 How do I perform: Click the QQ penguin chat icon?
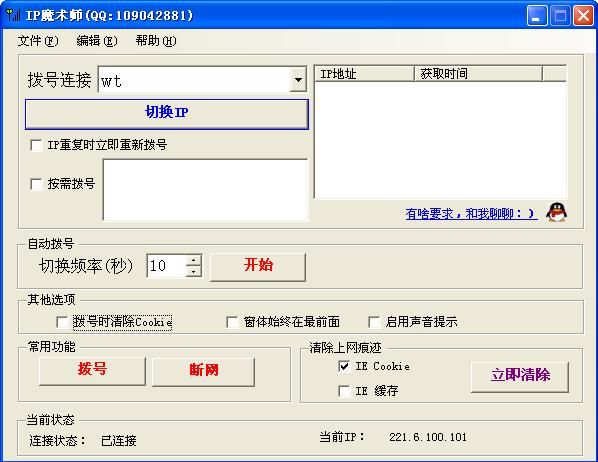(x=556, y=212)
